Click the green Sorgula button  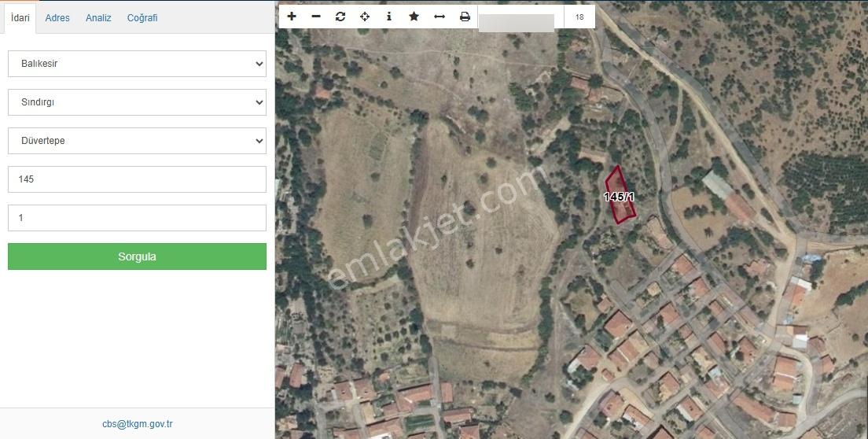click(x=137, y=256)
